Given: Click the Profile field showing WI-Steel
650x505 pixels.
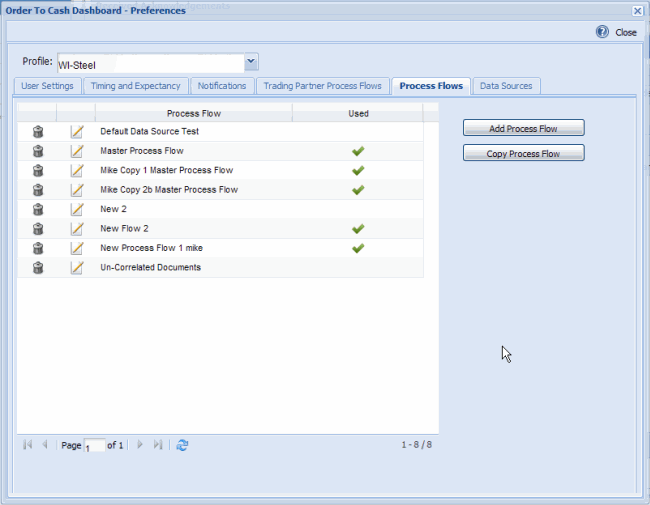Looking at the screenshot, I should 151,63.
